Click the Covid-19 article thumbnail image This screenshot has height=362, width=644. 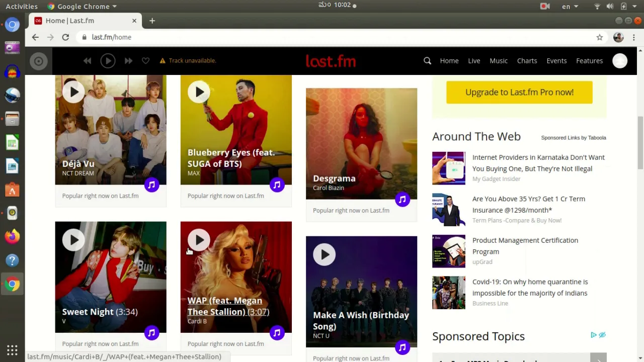coord(449,293)
